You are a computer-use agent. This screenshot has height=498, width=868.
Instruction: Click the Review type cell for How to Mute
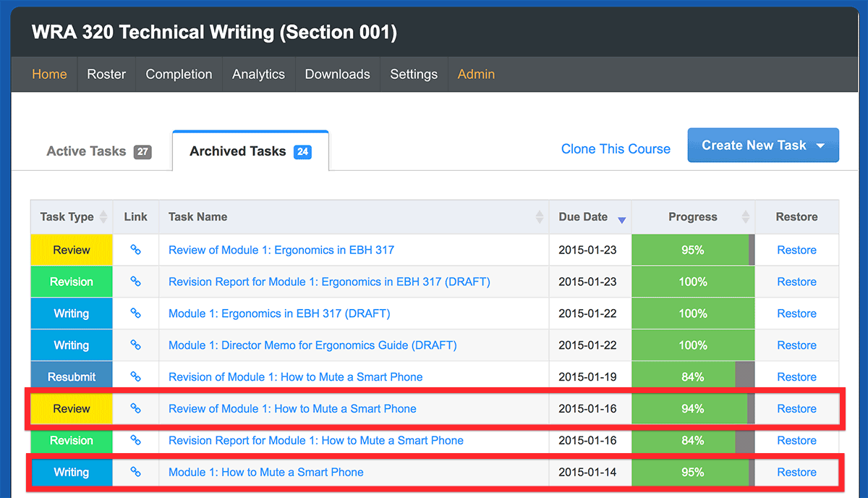(72, 409)
